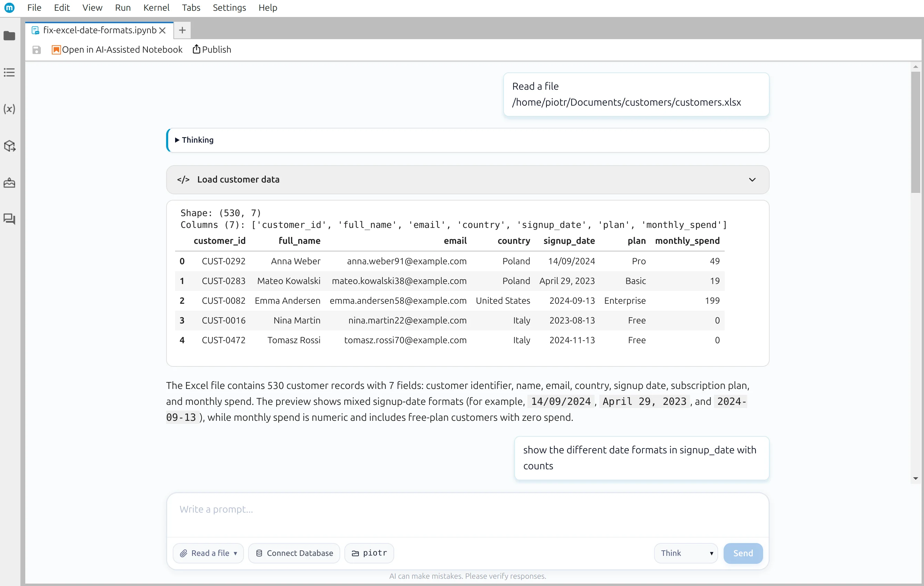
Task: Click the scrollbar down arrow
Action: [x=916, y=479]
